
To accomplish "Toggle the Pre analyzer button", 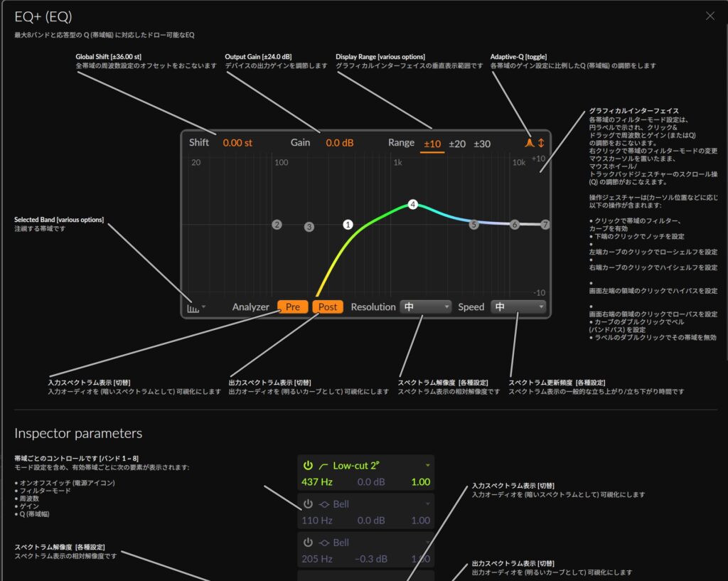I will click(x=292, y=307).
